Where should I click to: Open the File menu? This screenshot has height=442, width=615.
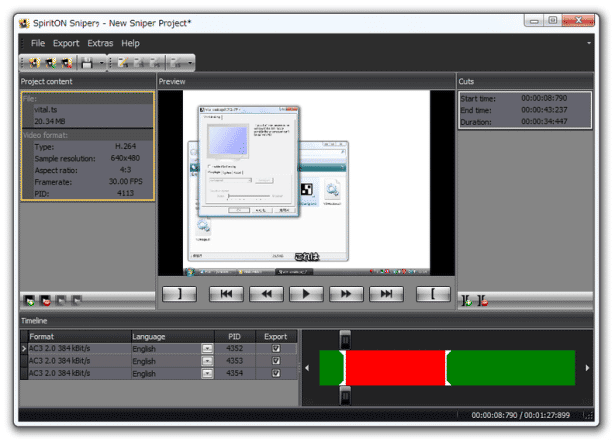[38, 43]
